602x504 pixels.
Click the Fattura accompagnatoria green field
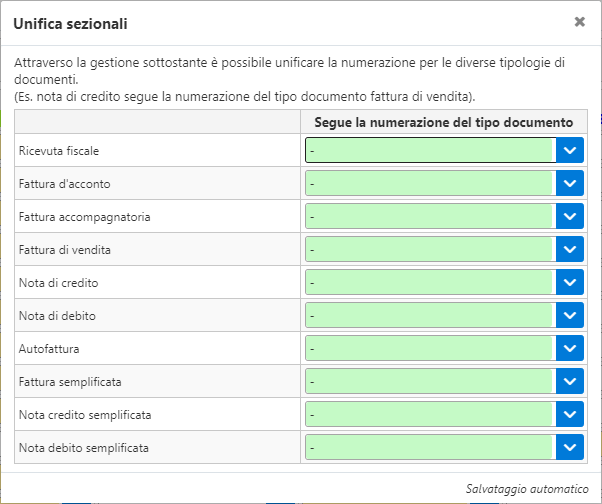click(x=429, y=216)
